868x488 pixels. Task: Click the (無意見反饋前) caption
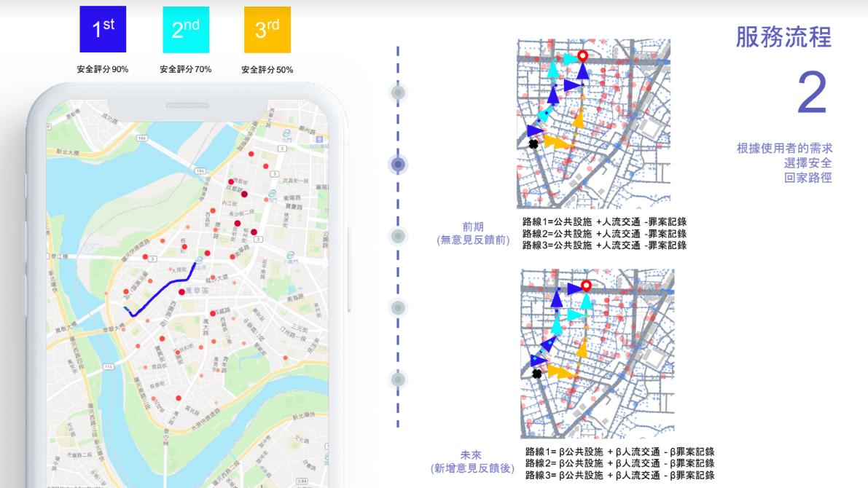(473, 240)
